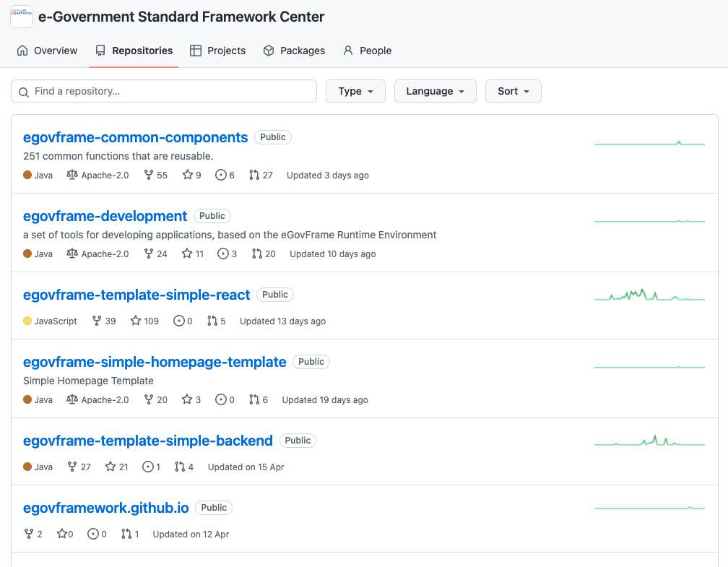Screen dimensions: 728x567
Task: Click the eGovFrame organization avatar logo
Action: (22, 17)
